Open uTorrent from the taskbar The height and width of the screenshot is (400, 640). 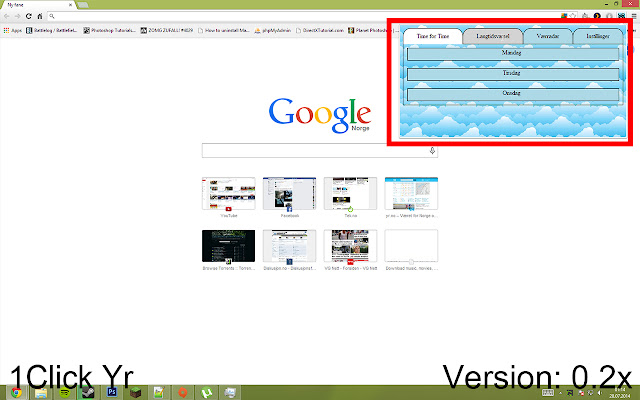[207, 393]
